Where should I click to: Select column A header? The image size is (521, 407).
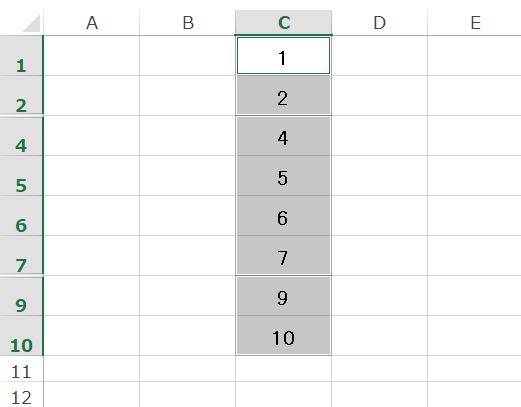click(x=92, y=23)
